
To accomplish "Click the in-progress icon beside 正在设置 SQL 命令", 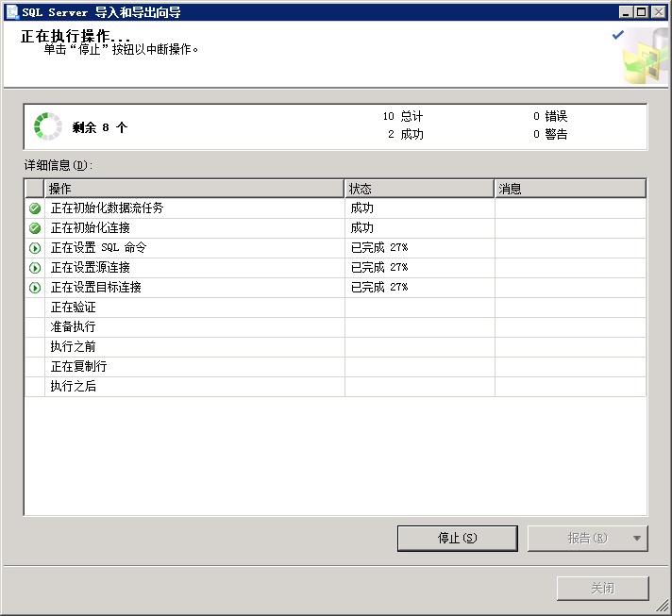I will pyautogui.click(x=35, y=248).
